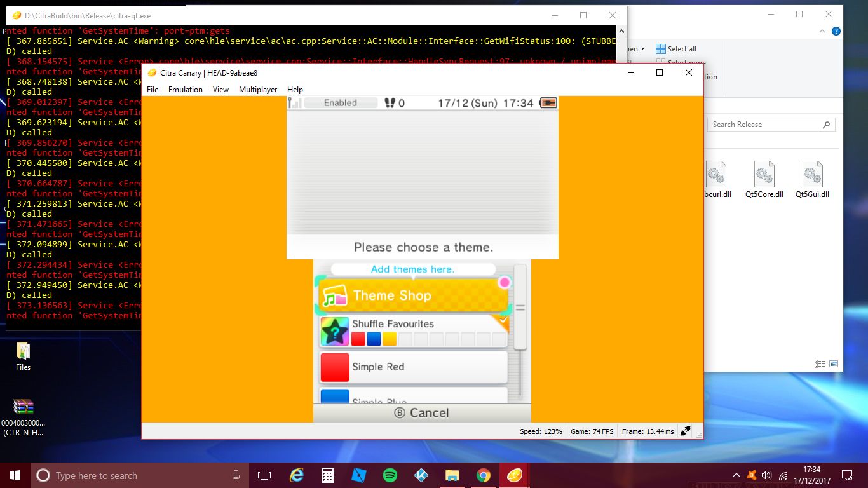Open Google Chrome from the taskbar
The image size is (868, 488).
point(483,475)
